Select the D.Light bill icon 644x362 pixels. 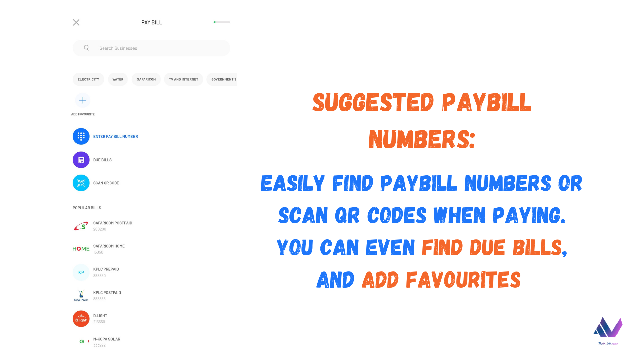[x=80, y=318]
